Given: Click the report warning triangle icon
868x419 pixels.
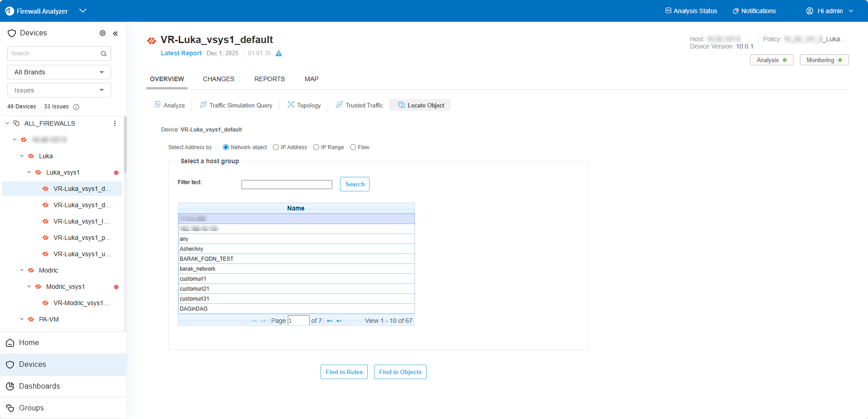Looking at the screenshot, I should tap(279, 54).
